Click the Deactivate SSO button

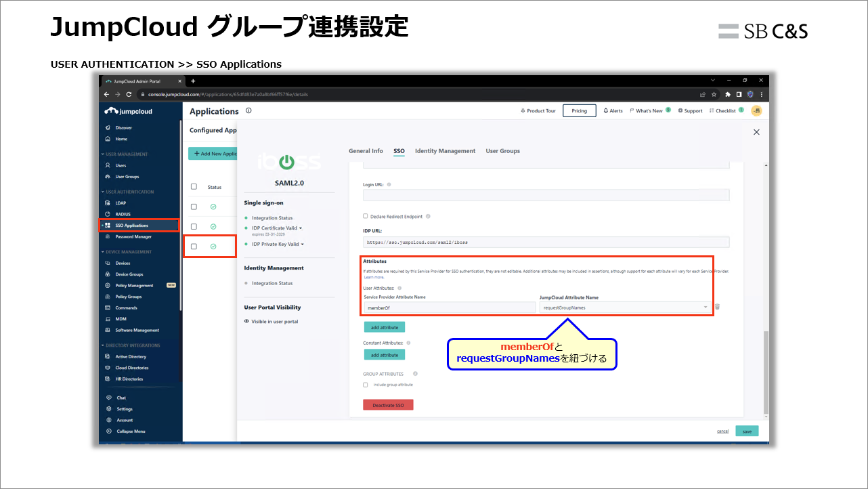coord(388,405)
